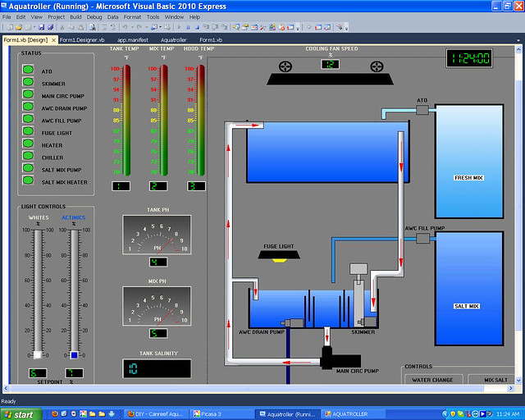Screen dimensions: 525x420
Task: Click the Whites light slider handle
Action: click(37, 354)
